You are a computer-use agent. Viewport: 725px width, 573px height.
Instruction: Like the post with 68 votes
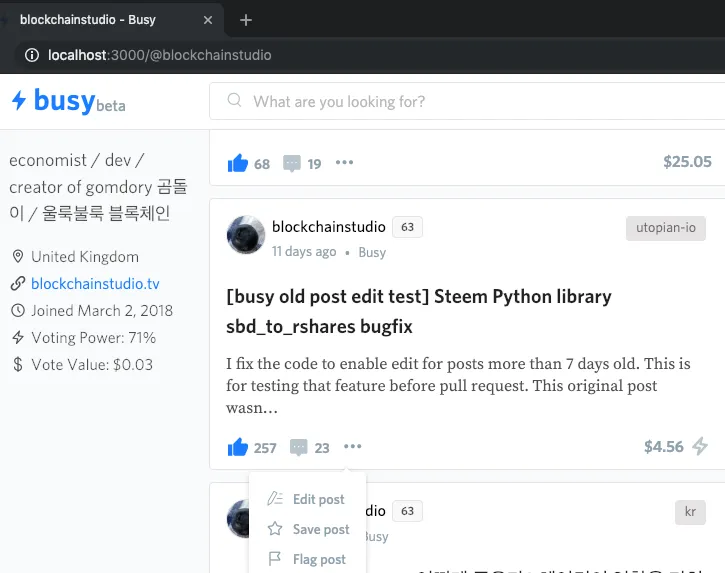coord(238,163)
